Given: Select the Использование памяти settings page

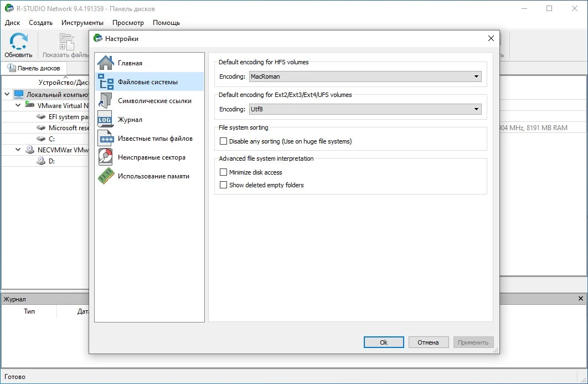Looking at the screenshot, I should [x=149, y=176].
